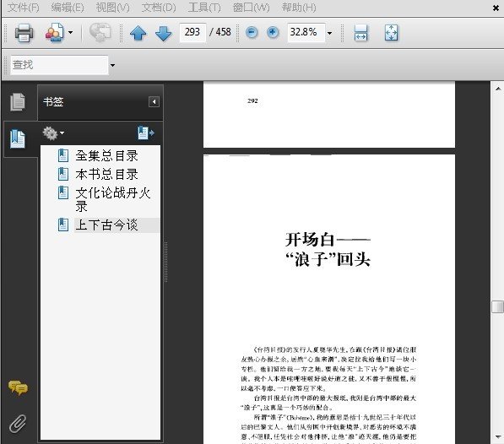Click the new bookmark icon
The image size is (504, 444).
(146, 133)
